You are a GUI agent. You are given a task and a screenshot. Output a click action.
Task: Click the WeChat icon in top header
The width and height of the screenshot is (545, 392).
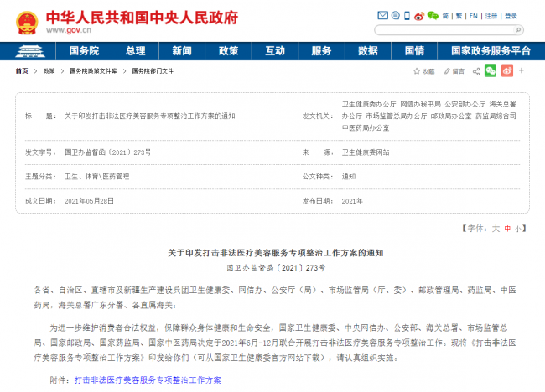click(x=433, y=16)
